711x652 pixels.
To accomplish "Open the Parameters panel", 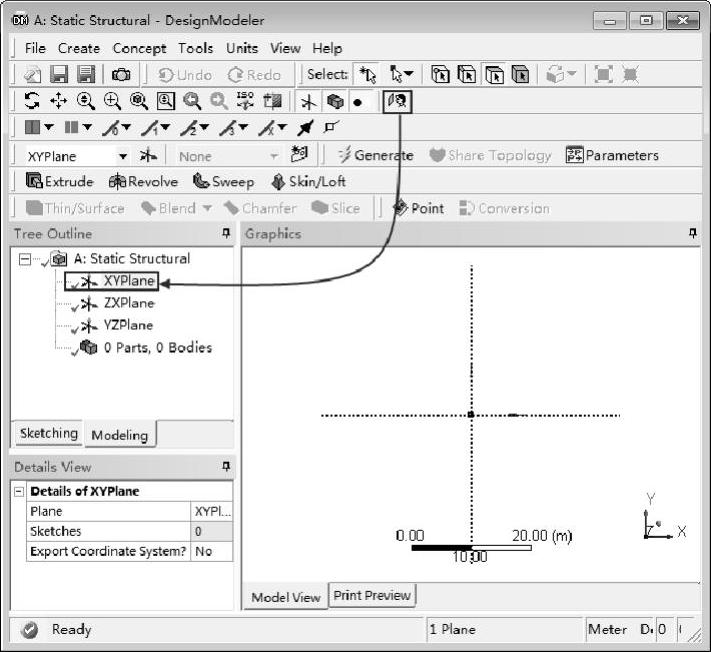I will (612, 155).
